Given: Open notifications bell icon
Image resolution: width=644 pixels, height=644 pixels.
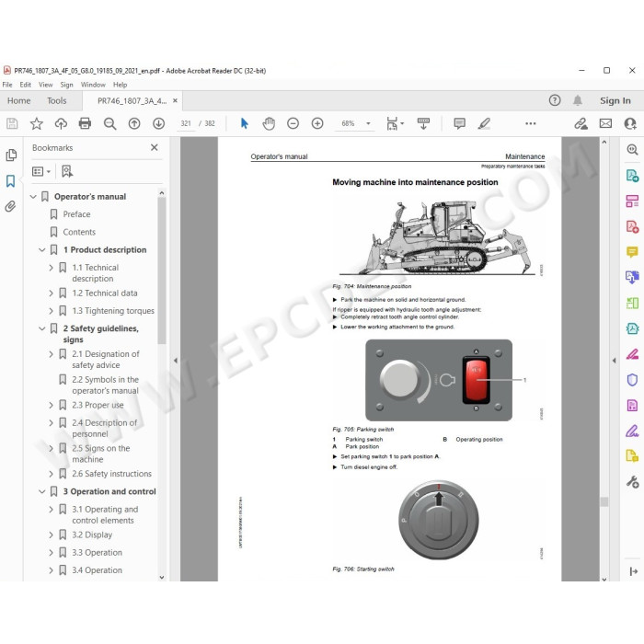Looking at the screenshot, I should click(x=578, y=100).
